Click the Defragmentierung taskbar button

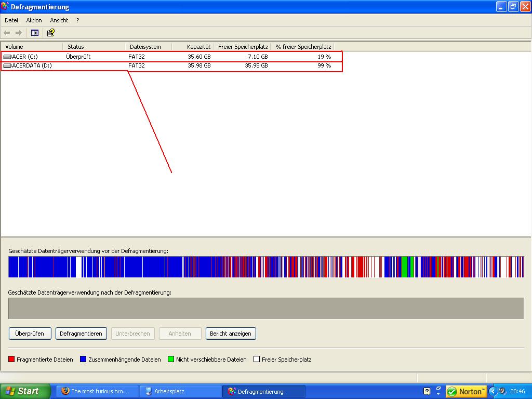pos(264,392)
